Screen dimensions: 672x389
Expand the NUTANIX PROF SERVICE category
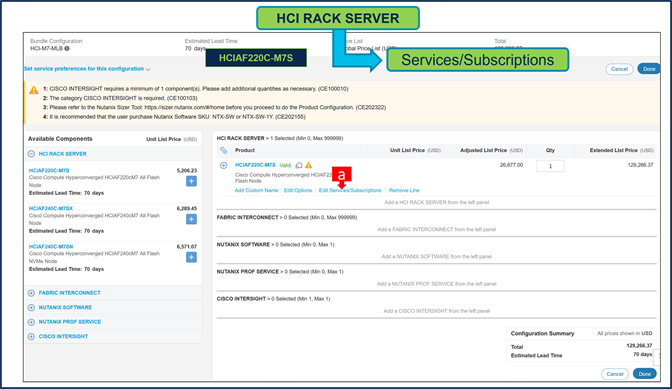point(31,322)
